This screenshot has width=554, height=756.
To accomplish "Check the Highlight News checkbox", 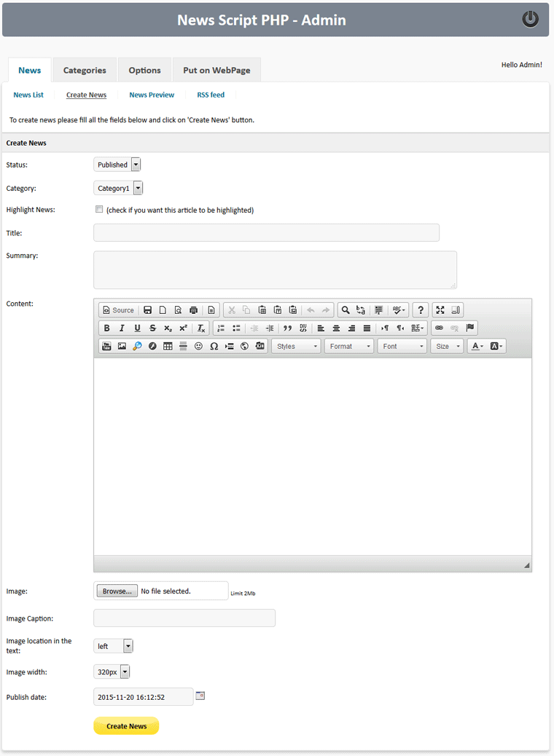I will click(99, 209).
